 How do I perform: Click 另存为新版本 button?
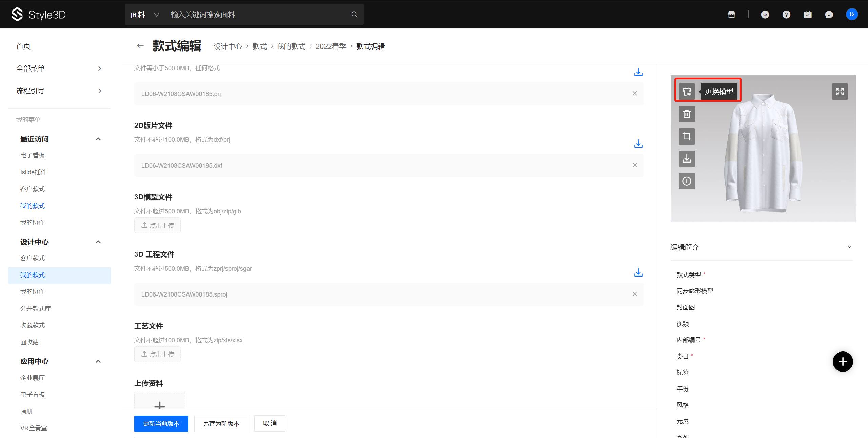click(x=221, y=423)
